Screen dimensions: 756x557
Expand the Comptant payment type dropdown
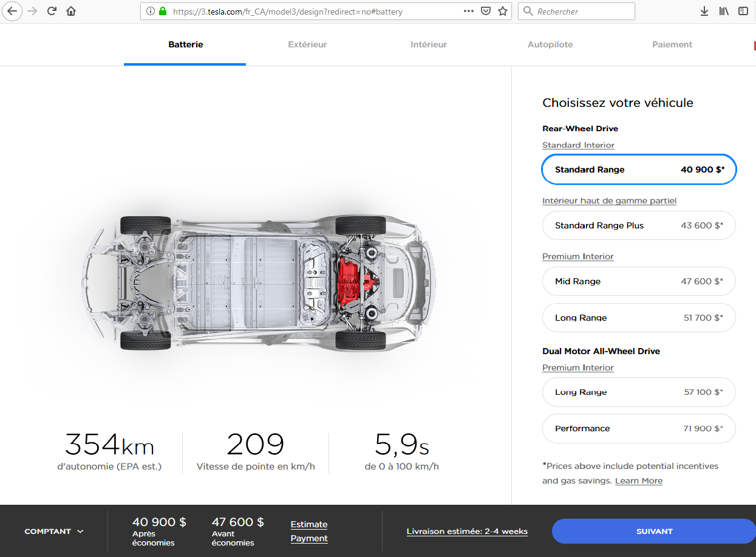tap(54, 531)
